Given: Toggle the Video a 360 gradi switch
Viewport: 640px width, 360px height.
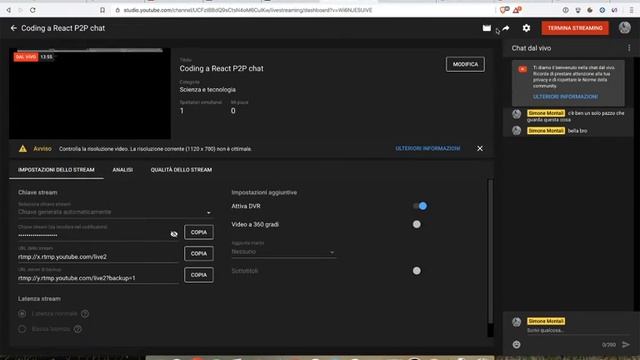Looking at the screenshot, I should pos(417,224).
